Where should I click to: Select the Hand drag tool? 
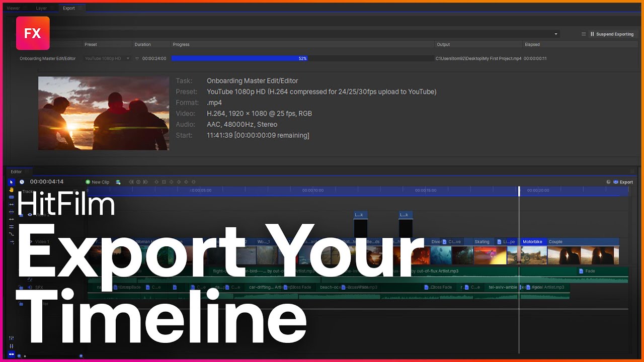pyautogui.click(x=12, y=190)
